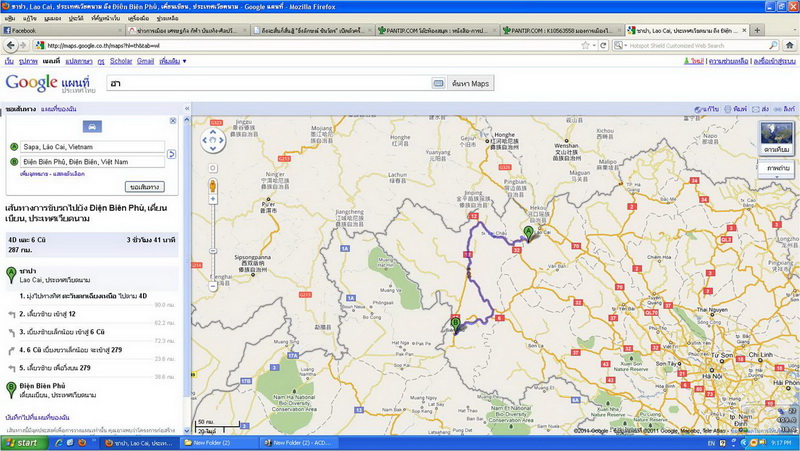Select direction step 3 toward 6 Cũ
800x451 pixels.
tap(92, 332)
